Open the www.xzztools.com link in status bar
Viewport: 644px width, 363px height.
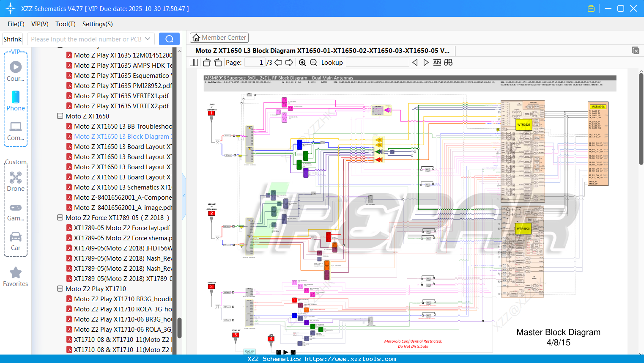(x=350, y=359)
